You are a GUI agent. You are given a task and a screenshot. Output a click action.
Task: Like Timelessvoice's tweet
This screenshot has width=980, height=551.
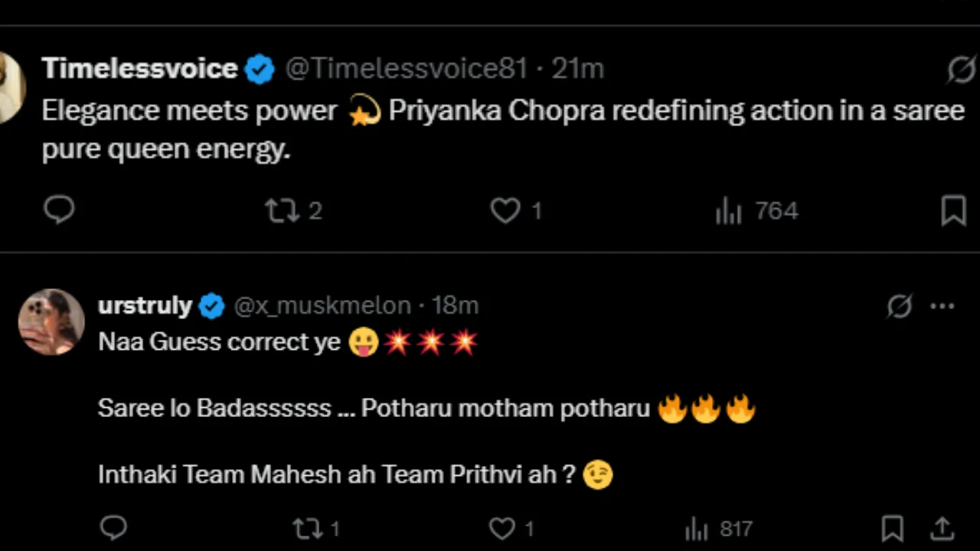505,210
